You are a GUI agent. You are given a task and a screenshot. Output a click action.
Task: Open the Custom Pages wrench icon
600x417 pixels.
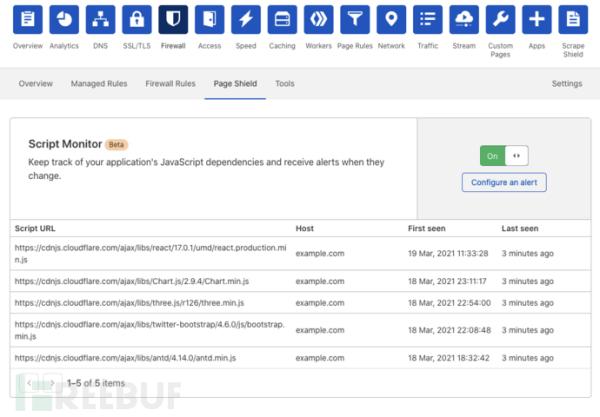pos(501,19)
